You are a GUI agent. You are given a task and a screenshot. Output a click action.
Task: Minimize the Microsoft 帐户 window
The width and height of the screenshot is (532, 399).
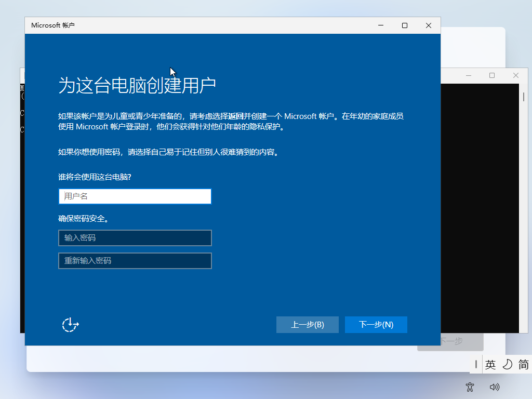381,25
